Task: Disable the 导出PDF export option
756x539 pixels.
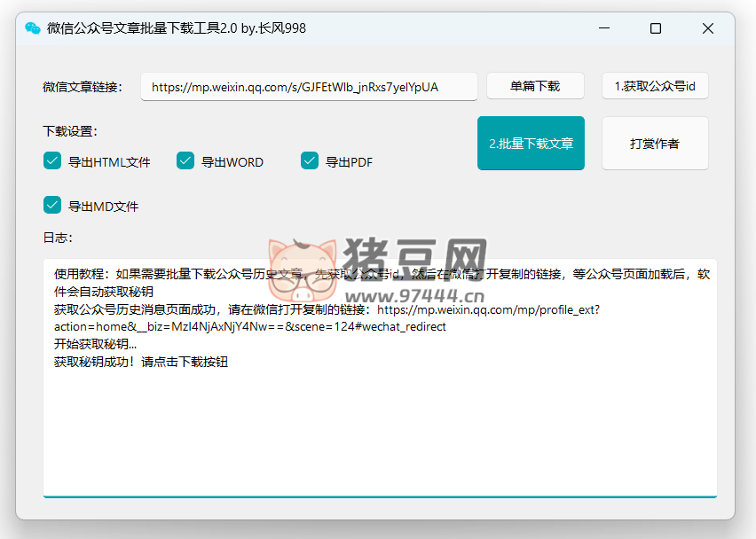Action: coord(310,160)
